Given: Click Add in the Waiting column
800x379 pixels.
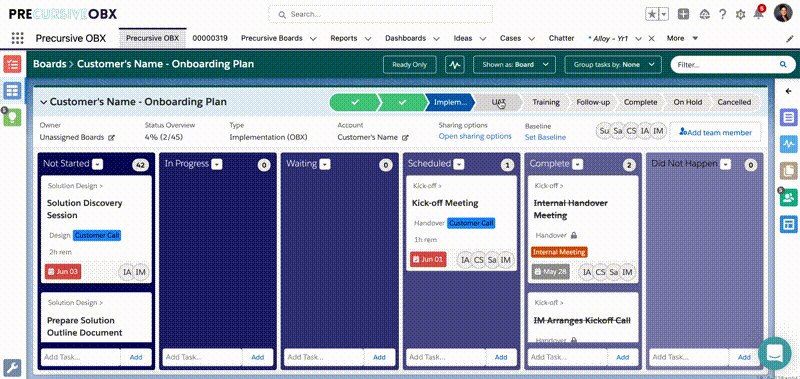Looking at the screenshot, I should tap(380, 357).
